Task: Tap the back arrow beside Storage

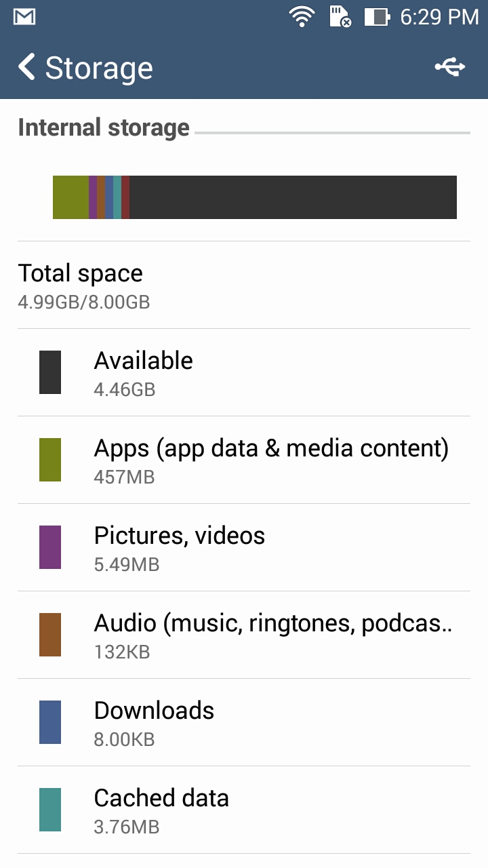Action: [x=27, y=68]
